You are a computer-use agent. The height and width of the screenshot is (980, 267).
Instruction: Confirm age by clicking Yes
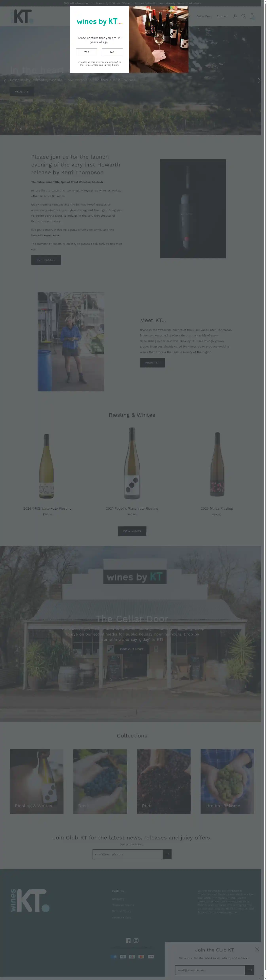pyautogui.click(x=87, y=52)
